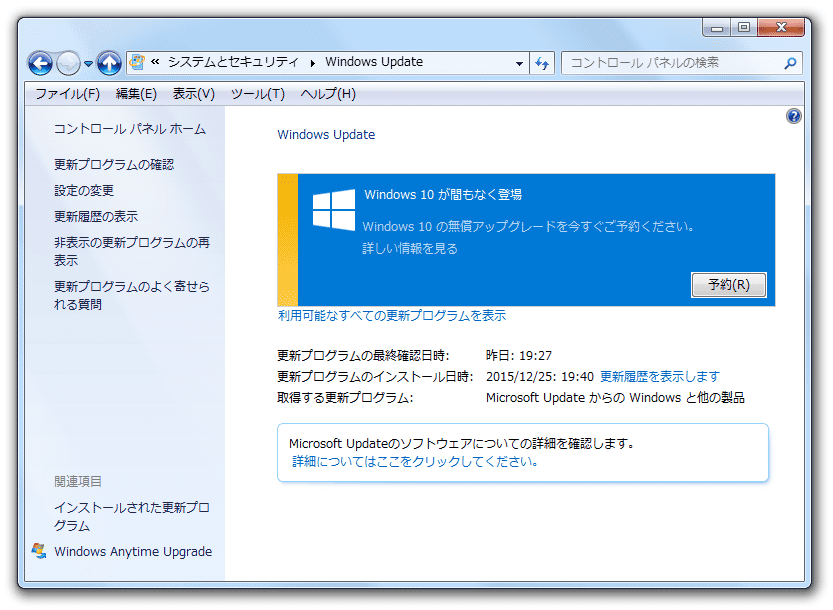Screen dimensions: 833x610
Task: Open the Help question mark icon
Action: point(794,116)
